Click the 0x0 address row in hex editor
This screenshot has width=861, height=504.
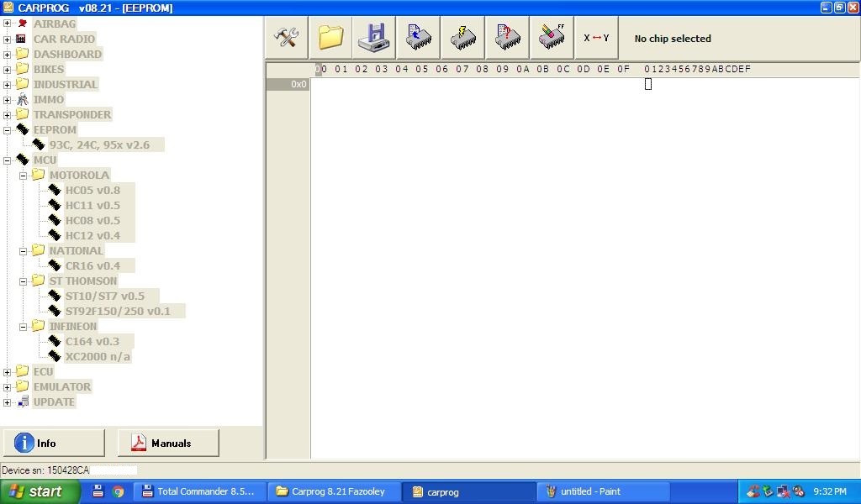tap(288, 84)
